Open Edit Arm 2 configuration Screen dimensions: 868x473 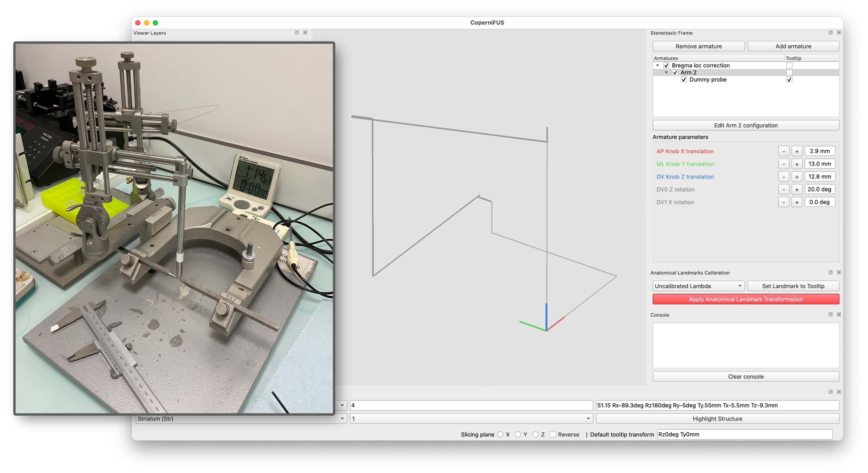click(x=746, y=125)
